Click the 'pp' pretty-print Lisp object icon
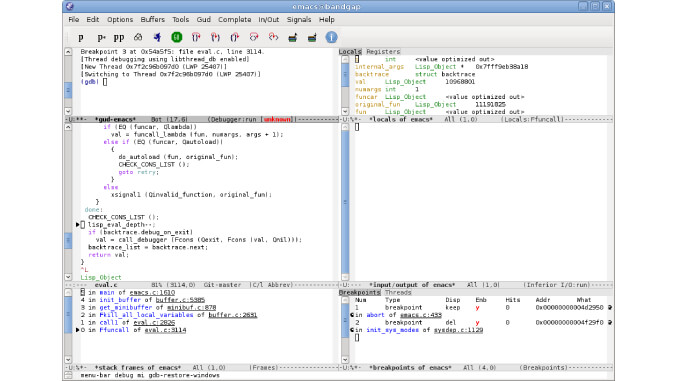 [119, 38]
